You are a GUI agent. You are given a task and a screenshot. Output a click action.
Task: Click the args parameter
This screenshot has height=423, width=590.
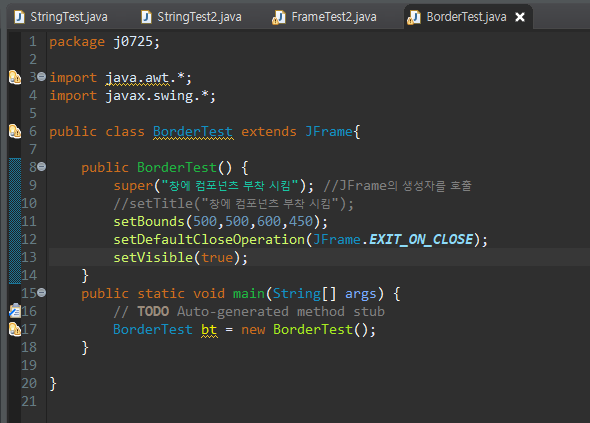[x=361, y=294]
